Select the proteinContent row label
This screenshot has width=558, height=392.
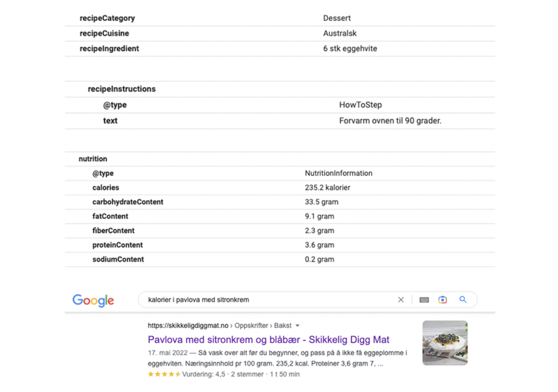tap(118, 245)
